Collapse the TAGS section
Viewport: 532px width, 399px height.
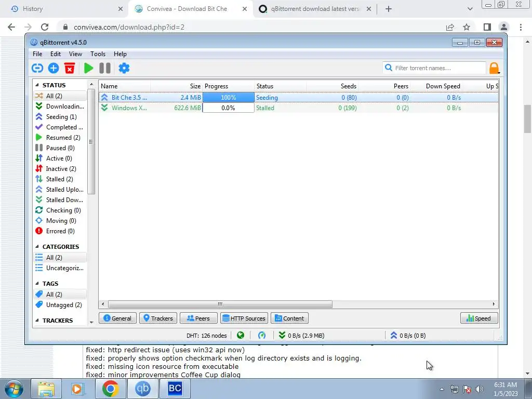37,284
